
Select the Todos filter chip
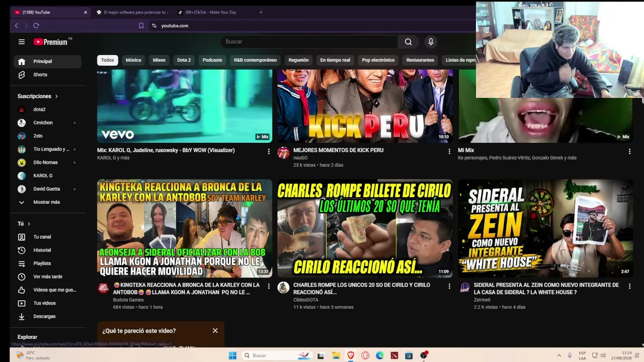pyautogui.click(x=108, y=60)
